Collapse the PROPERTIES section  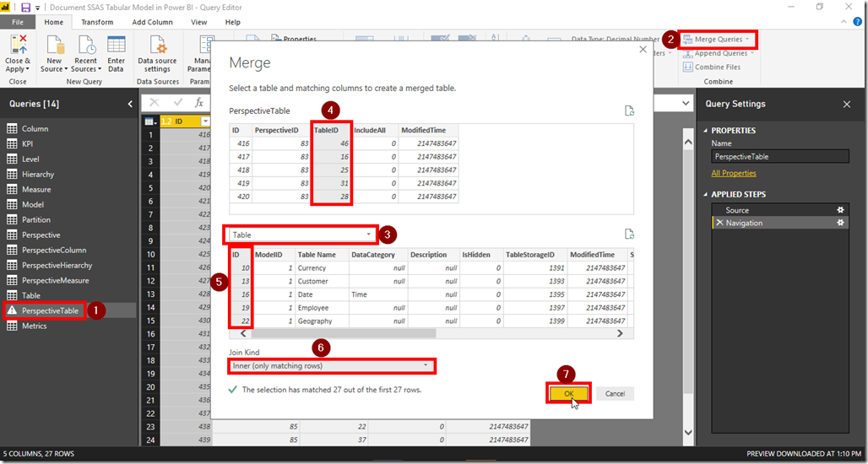[x=705, y=131]
